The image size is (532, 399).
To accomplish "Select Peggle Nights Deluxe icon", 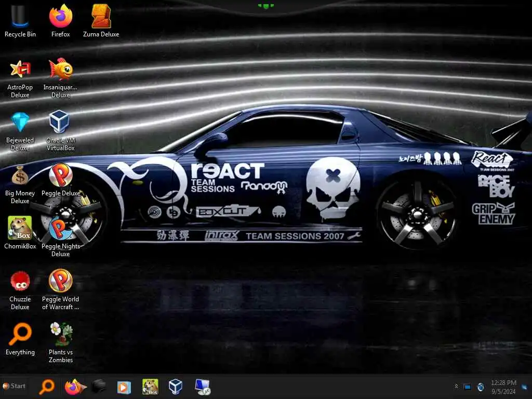I will (x=60, y=237).
